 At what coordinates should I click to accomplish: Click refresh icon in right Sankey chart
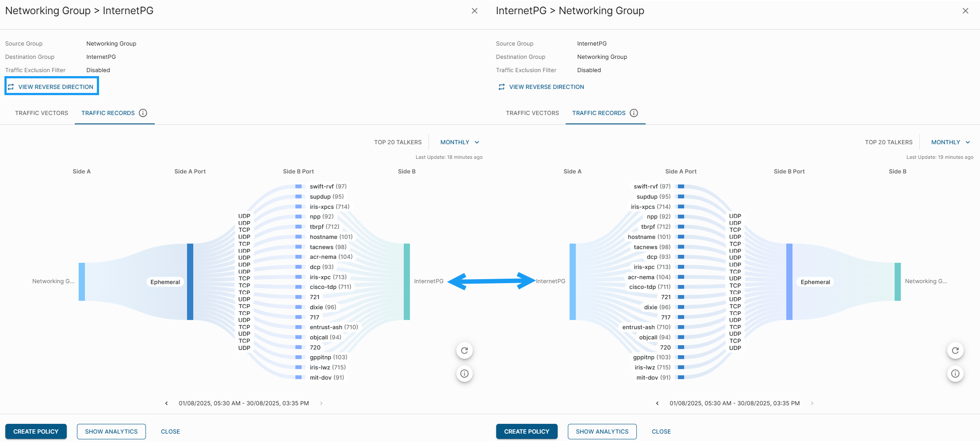coord(955,351)
